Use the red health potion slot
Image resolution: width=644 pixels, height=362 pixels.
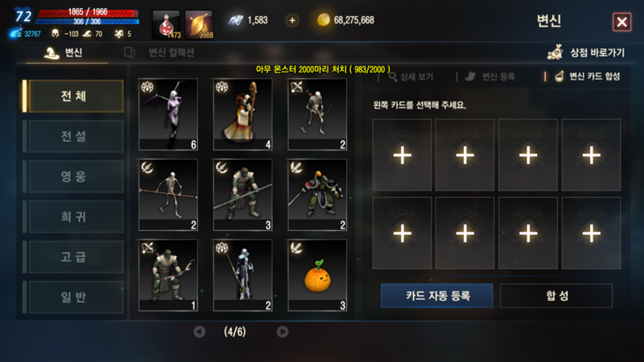[x=167, y=25]
